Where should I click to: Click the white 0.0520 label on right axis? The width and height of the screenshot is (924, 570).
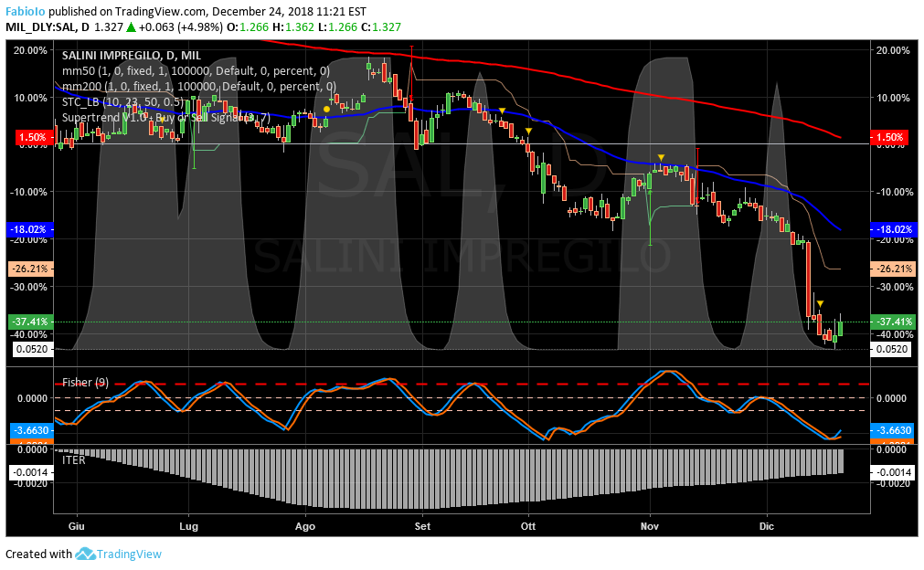pos(892,349)
